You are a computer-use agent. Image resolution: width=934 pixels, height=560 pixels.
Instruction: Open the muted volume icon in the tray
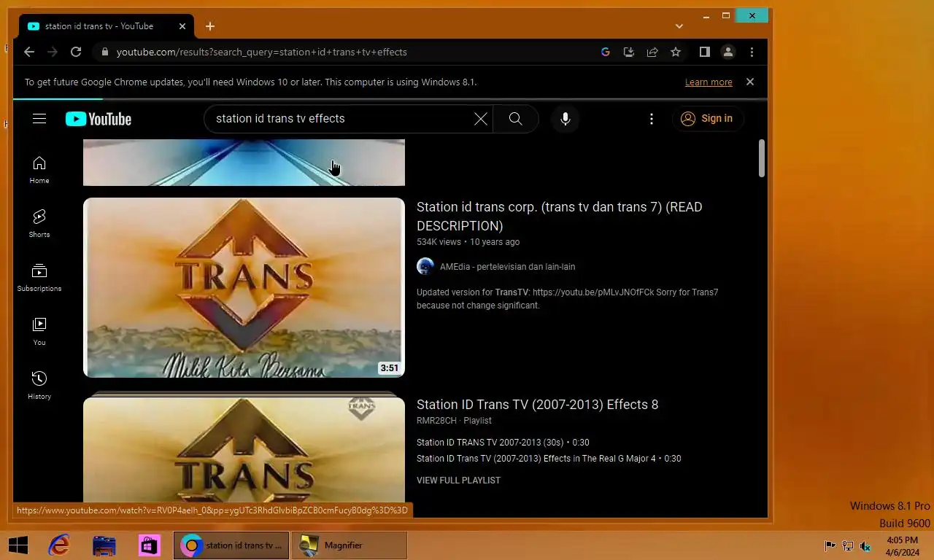tap(865, 545)
